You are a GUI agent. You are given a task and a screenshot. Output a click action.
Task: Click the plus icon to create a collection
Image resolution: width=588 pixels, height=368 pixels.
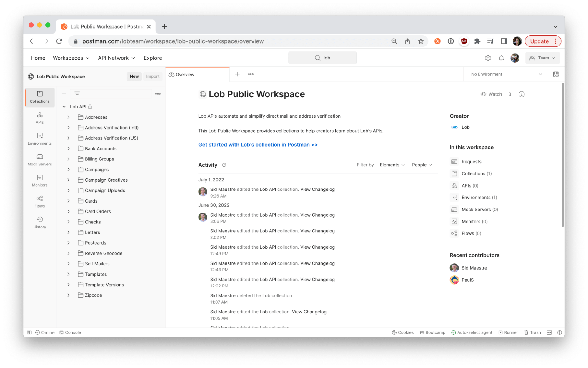click(64, 94)
